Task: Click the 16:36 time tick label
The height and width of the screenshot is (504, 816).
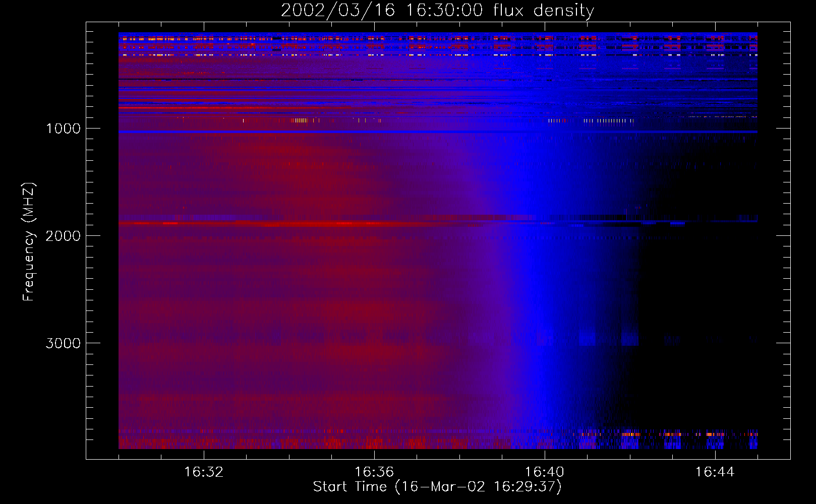Action: coord(374,472)
